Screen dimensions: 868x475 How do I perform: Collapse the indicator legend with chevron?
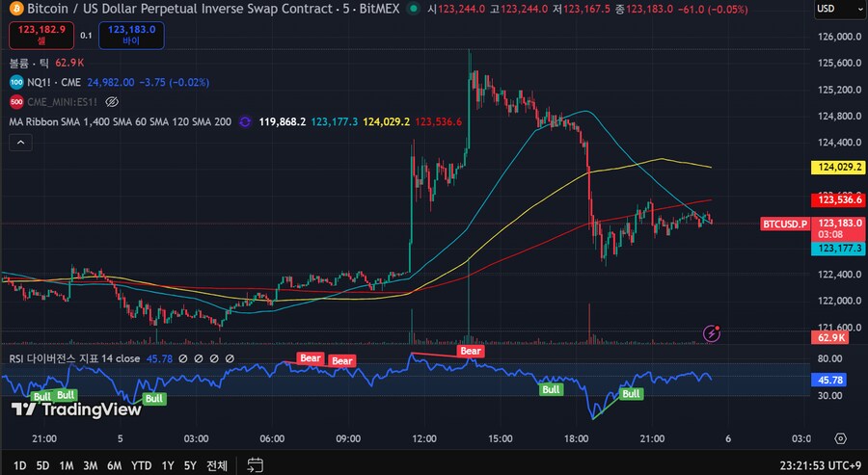pyautogui.click(x=20, y=143)
